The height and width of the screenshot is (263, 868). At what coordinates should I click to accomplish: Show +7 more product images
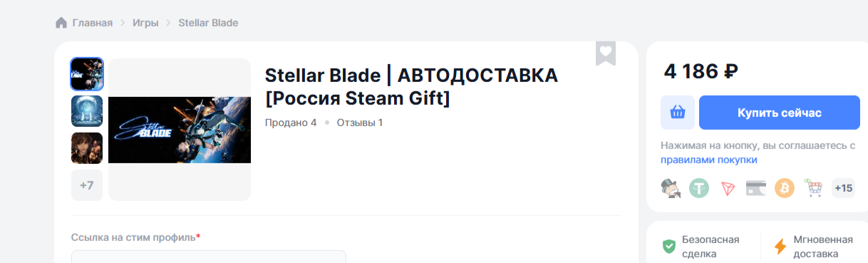tap(87, 185)
